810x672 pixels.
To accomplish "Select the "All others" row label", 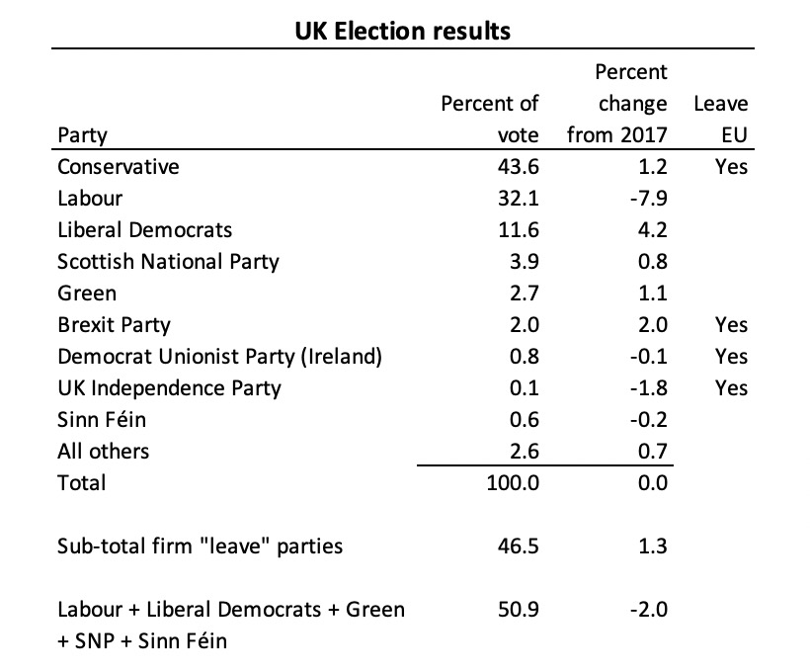I will [x=104, y=451].
